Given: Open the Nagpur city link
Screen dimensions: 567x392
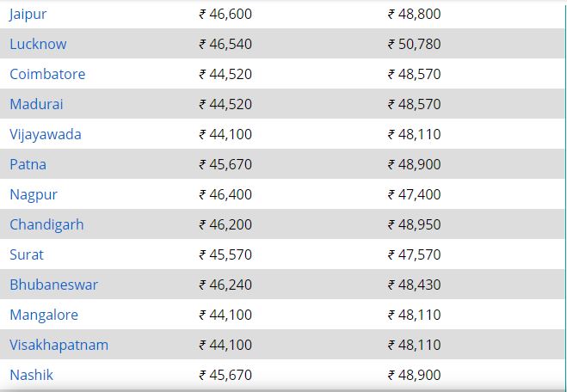Looking at the screenshot, I should pyautogui.click(x=34, y=195).
